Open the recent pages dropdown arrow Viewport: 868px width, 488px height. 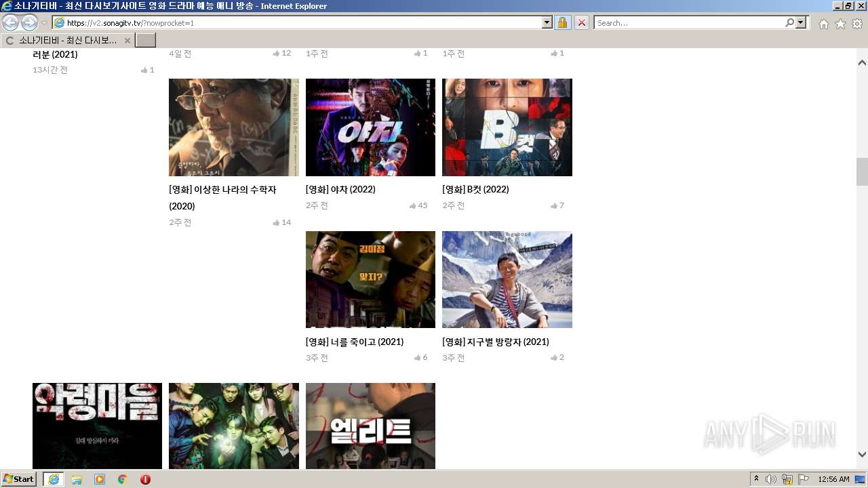[44, 23]
